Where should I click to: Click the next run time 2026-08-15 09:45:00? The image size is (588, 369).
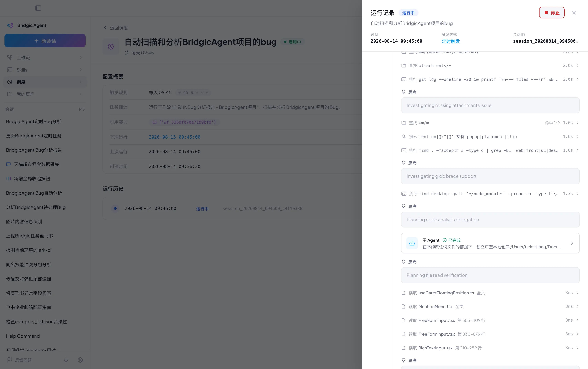click(x=175, y=137)
